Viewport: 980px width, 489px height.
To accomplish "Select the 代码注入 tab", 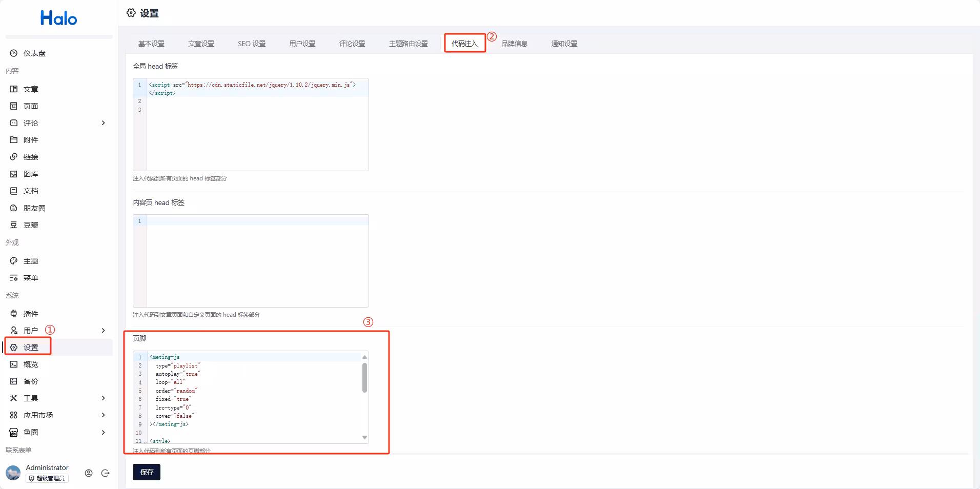I will click(x=464, y=44).
